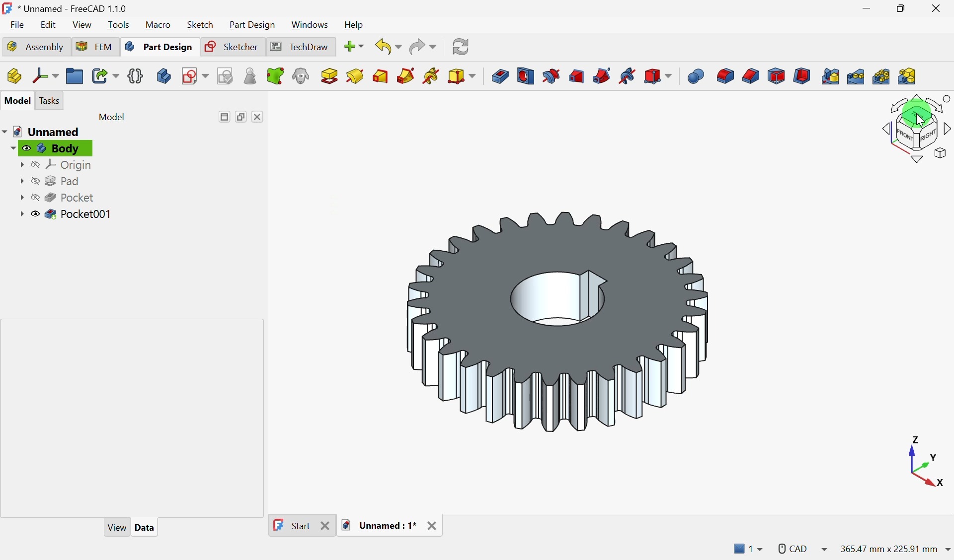Viewport: 954px width, 560px height.
Task: Open the File menu
Action: click(17, 25)
